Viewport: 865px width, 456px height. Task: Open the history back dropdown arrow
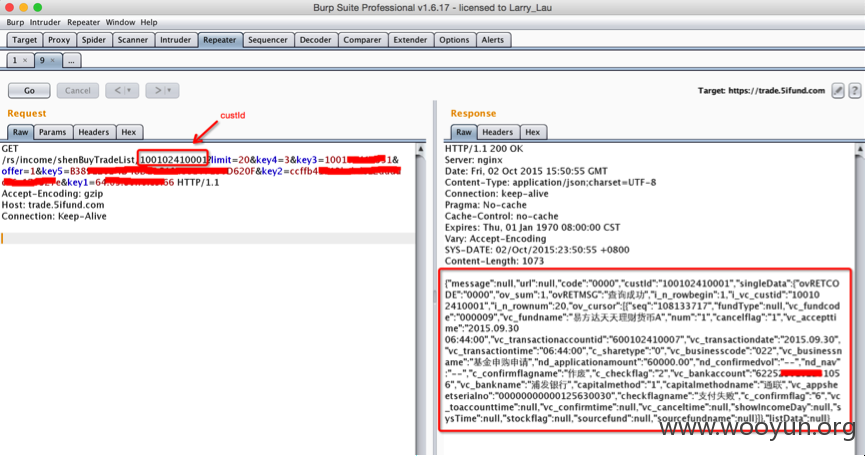pyautogui.click(x=129, y=90)
